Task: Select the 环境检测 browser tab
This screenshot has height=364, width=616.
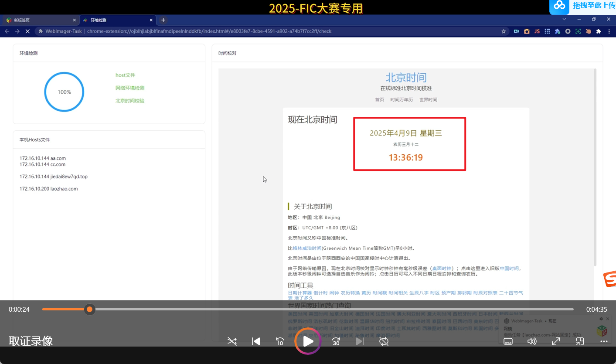Action: coord(118,20)
